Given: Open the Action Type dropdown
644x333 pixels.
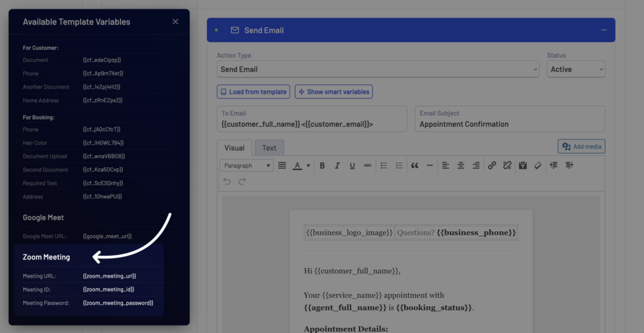Looking at the screenshot, I should (378, 69).
